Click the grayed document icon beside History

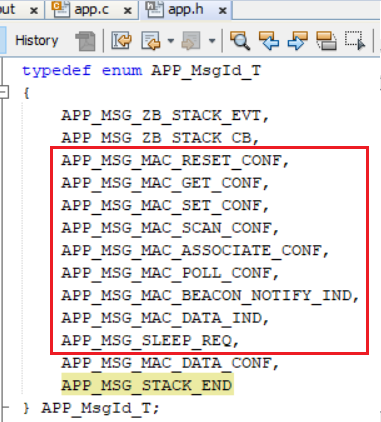(x=85, y=41)
